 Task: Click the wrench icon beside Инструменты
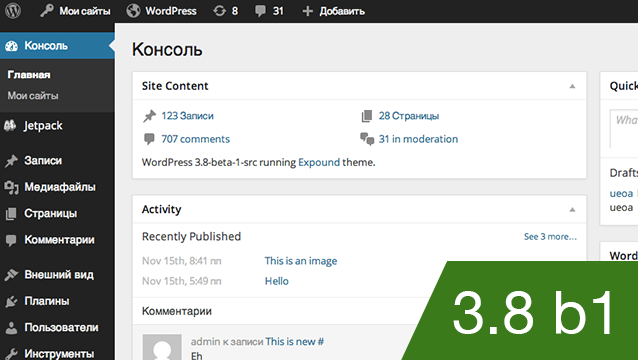[11, 354]
